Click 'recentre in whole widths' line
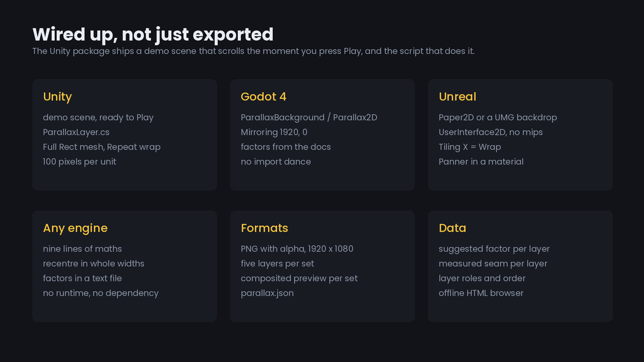Screen dimensions: 644x362 (94, 263)
